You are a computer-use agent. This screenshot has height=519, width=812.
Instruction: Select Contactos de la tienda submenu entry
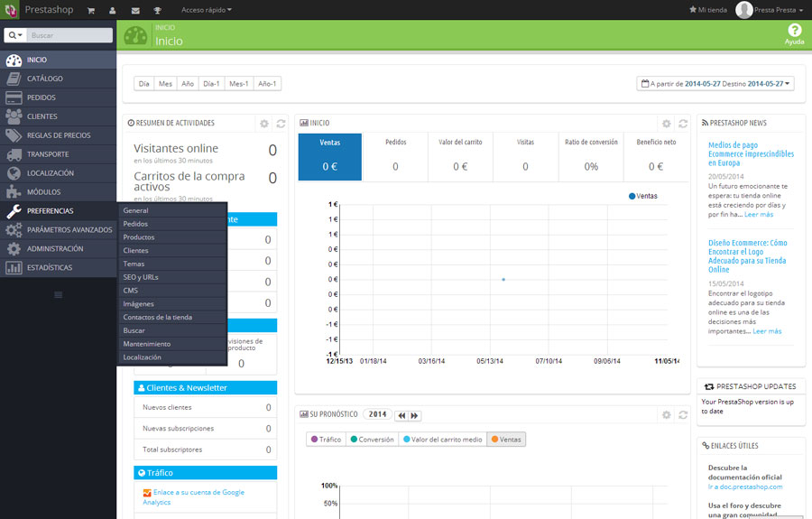(x=172, y=317)
